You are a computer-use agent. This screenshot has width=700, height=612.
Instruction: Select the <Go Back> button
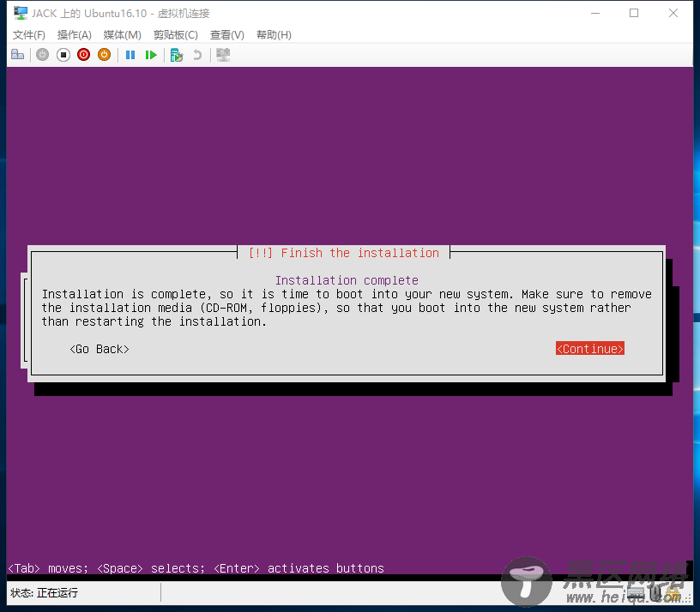click(x=100, y=349)
